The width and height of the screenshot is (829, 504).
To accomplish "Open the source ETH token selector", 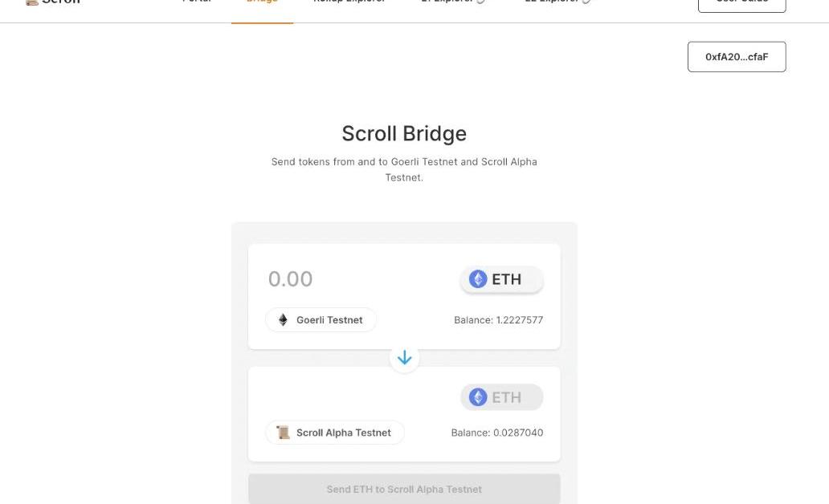I will click(502, 279).
